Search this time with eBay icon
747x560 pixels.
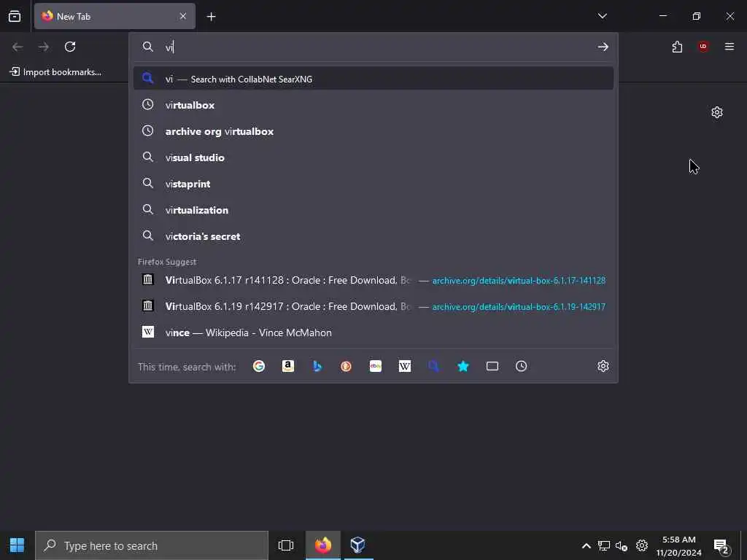pos(376,366)
